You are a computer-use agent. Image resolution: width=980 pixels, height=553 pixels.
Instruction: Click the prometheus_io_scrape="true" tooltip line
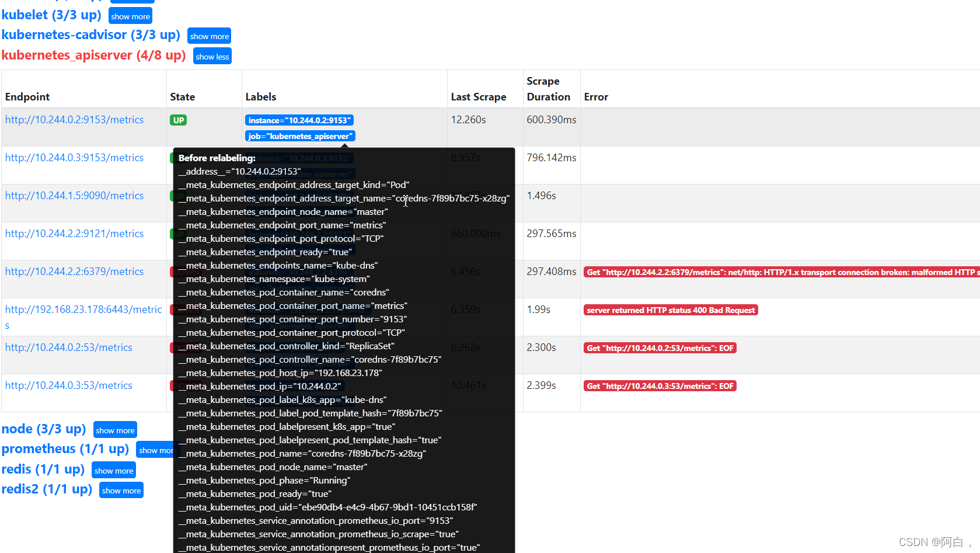318,534
